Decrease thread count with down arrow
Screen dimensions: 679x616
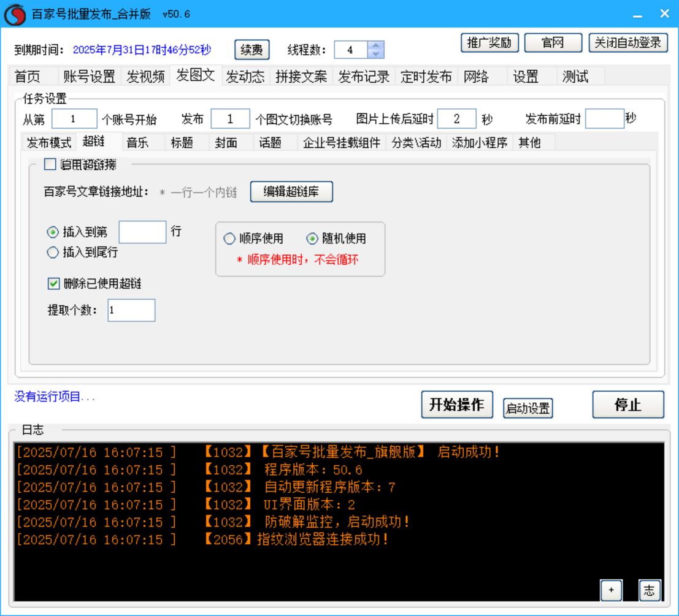click(x=375, y=54)
